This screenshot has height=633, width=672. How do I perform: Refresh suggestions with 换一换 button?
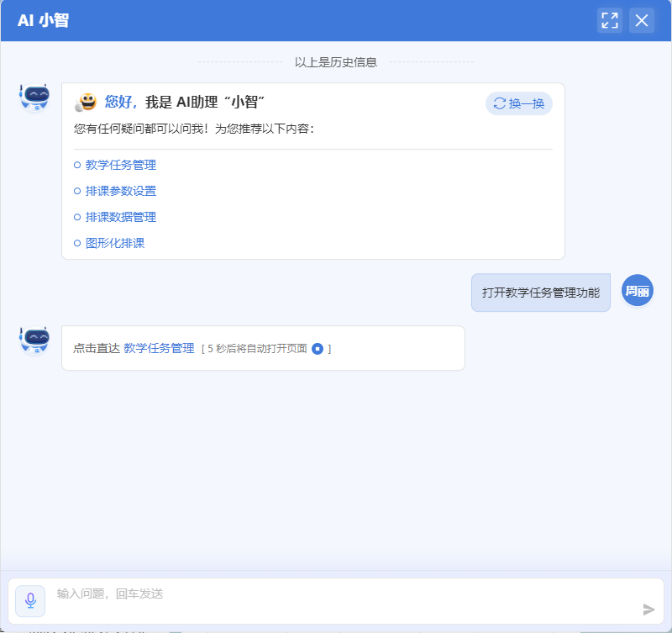click(519, 103)
